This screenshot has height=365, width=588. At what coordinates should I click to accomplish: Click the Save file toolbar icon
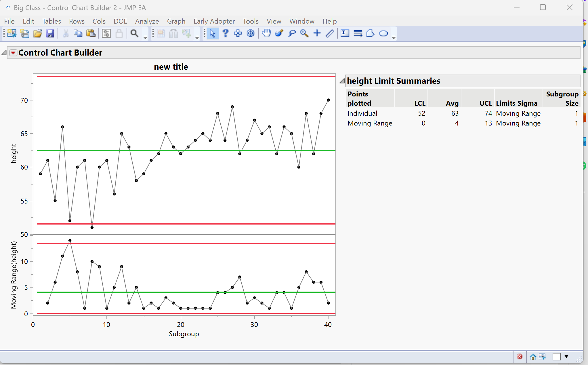pyautogui.click(x=50, y=33)
